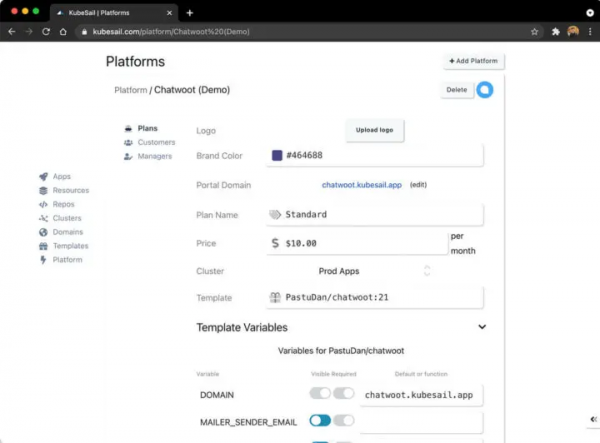Toggle the DOMAIN visible switch
Image resolution: width=600 pixels, height=443 pixels.
click(319, 394)
